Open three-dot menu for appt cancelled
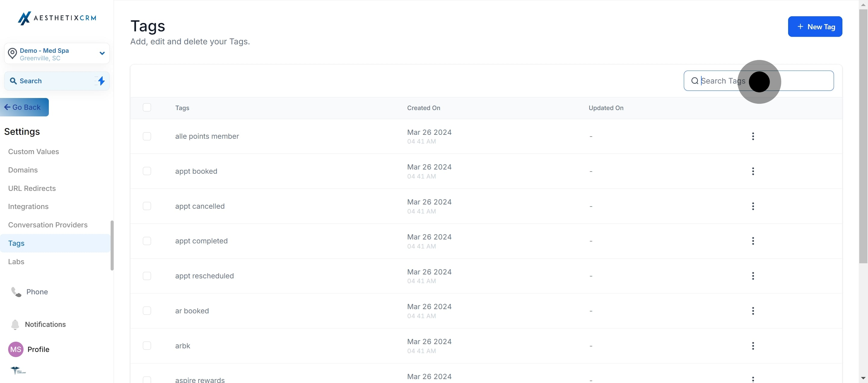This screenshot has width=868, height=383. 753,206
